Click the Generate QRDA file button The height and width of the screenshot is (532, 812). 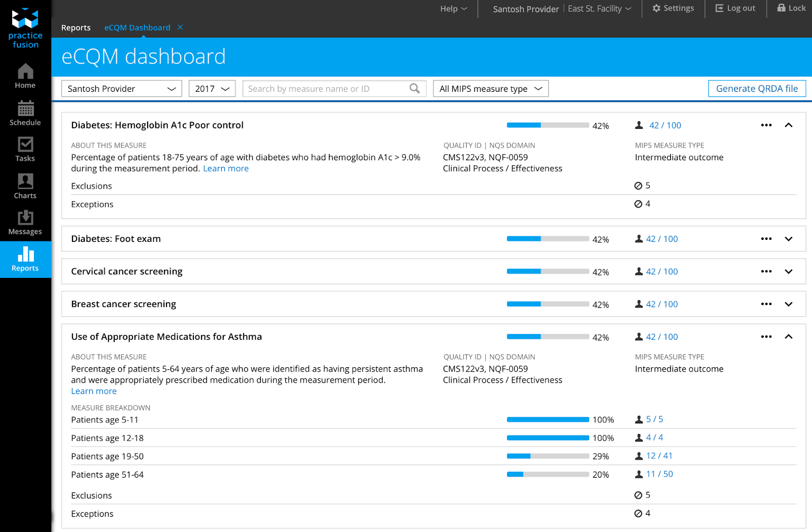(757, 88)
